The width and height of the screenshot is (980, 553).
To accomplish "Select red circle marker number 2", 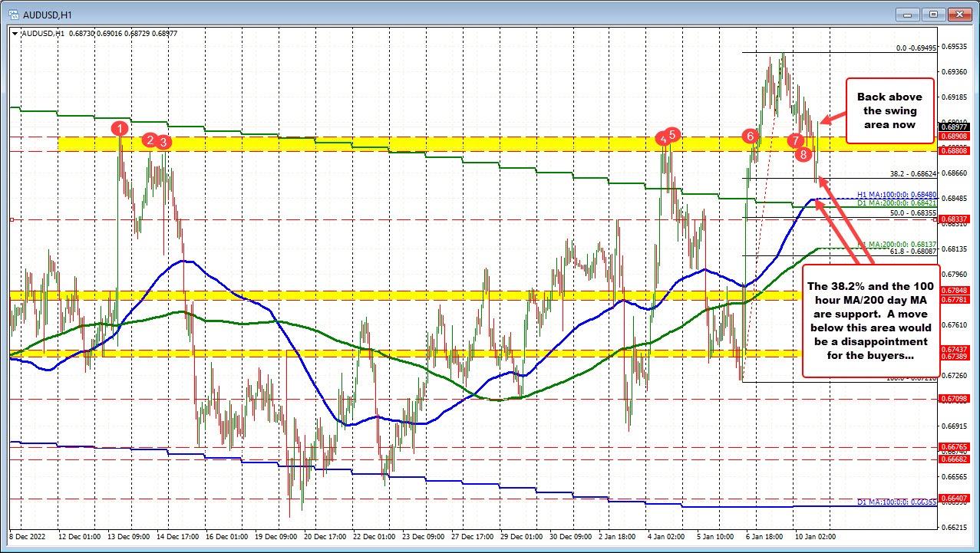I will [x=150, y=140].
